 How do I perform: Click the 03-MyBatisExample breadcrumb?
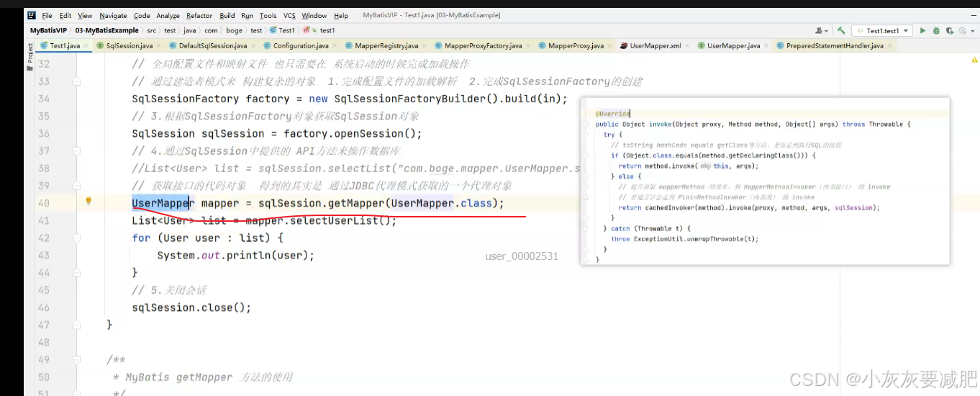pos(107,31)
